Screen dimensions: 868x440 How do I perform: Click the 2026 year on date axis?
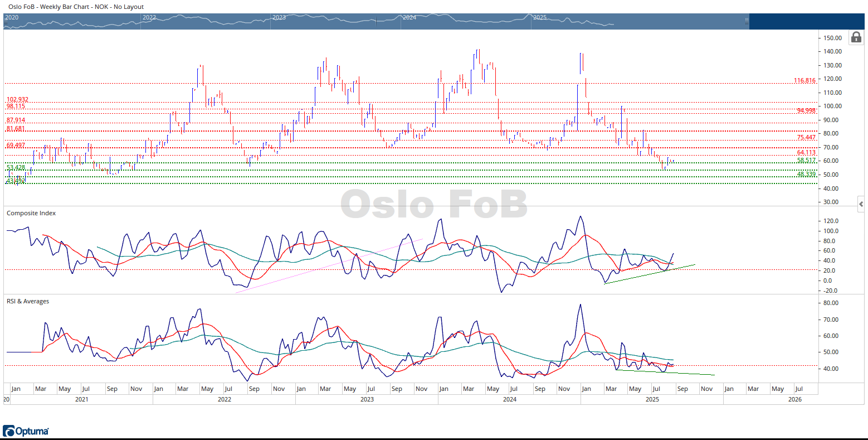point(794,399)
